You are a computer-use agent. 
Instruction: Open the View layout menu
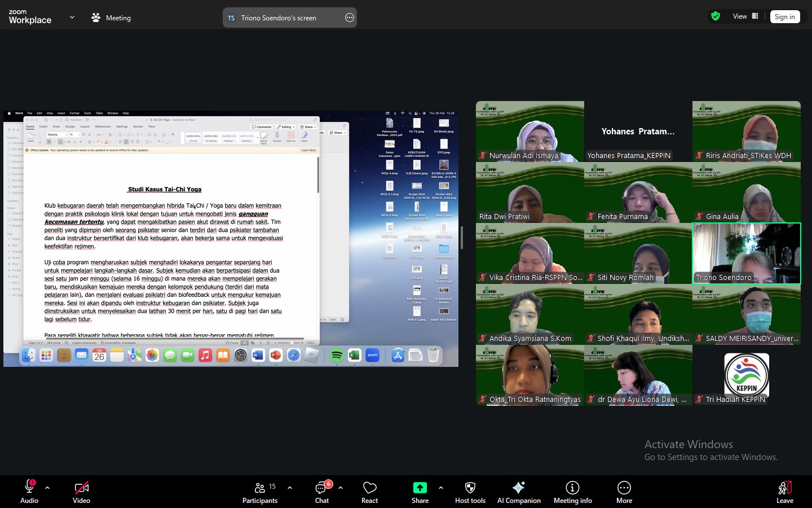(745, 16)
